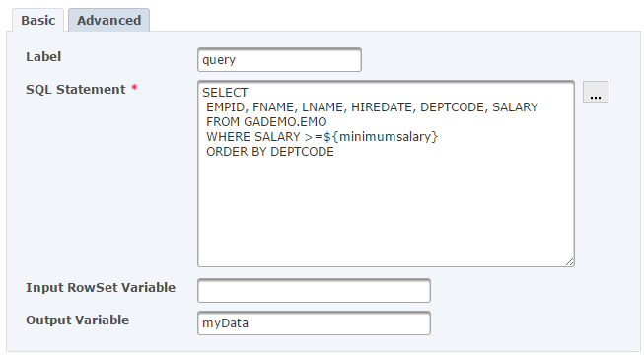Click WHERE SALARY in the SQL statement

(253, 137)
